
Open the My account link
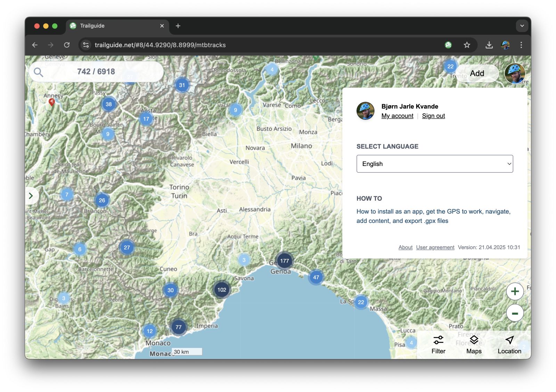[x=397, y=116]
